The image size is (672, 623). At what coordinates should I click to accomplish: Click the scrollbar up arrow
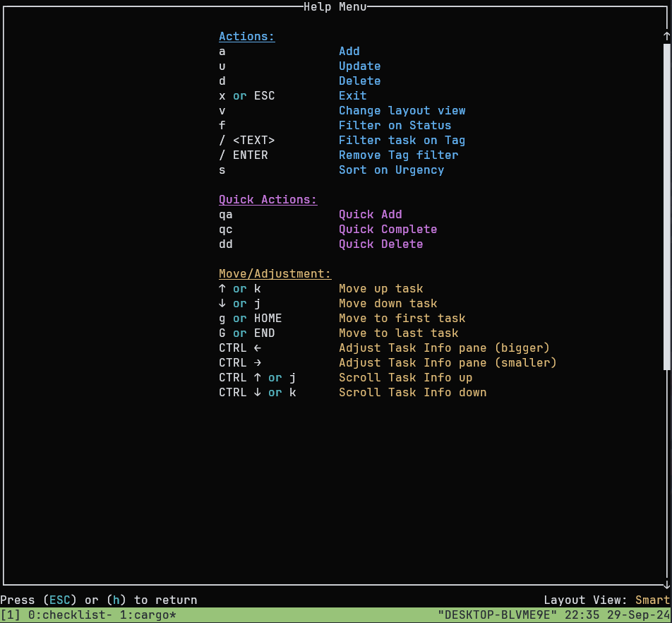(666, 35)
